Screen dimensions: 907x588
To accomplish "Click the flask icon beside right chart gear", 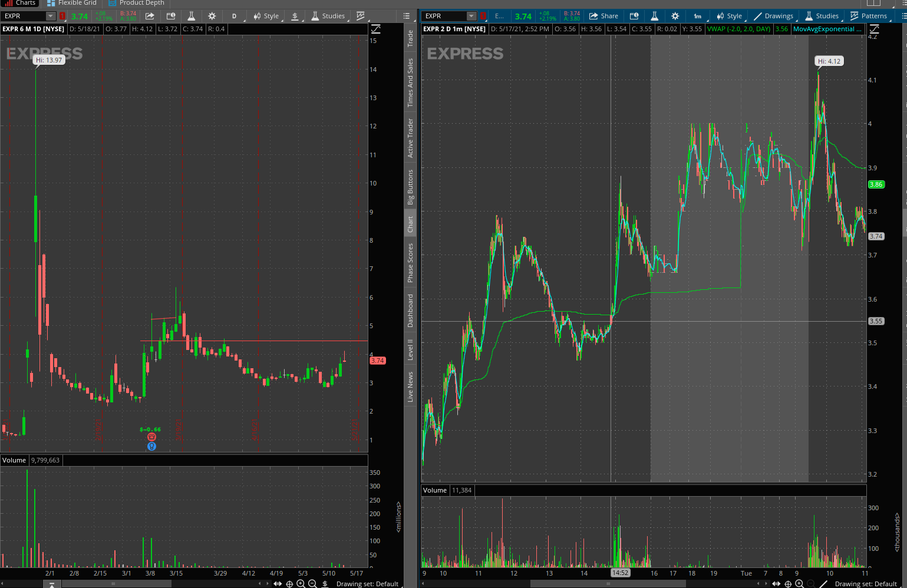I will coord(654,16).
